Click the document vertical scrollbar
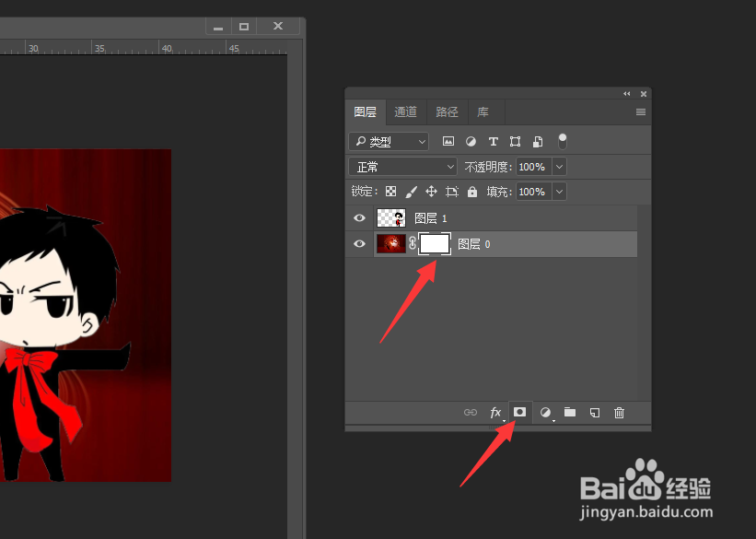The image size is (756, 539). pyautogui.click(x=293, y=289)
